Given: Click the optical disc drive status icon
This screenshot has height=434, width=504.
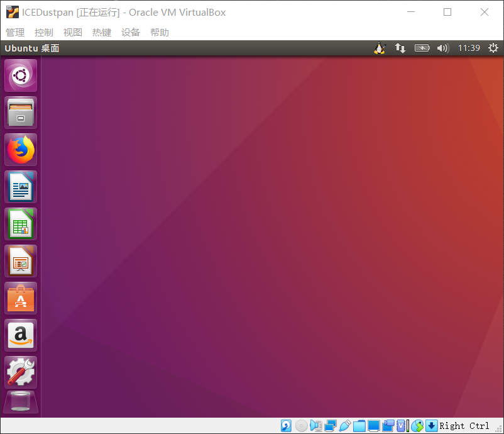Looking at the screenshot, I should point(301,426).
